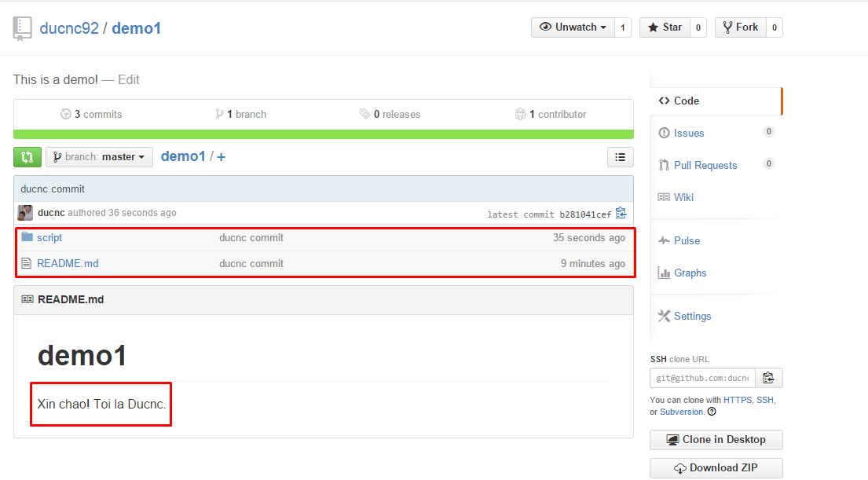
Task: View the 3 commits history
Action: click(91, 114)
